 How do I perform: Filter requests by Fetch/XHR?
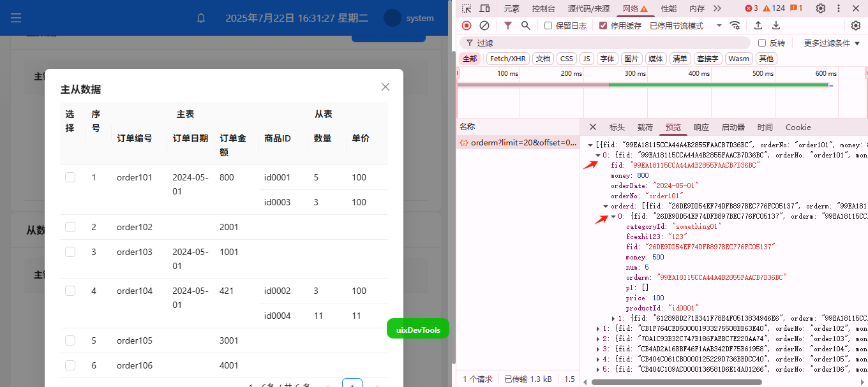[x=508, y=59]
